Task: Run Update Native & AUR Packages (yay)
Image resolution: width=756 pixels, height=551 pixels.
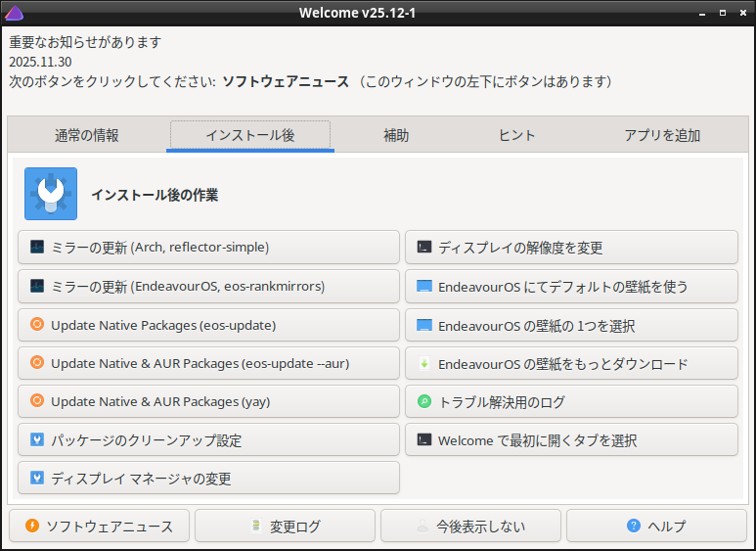Action: (x=208, y=401)
